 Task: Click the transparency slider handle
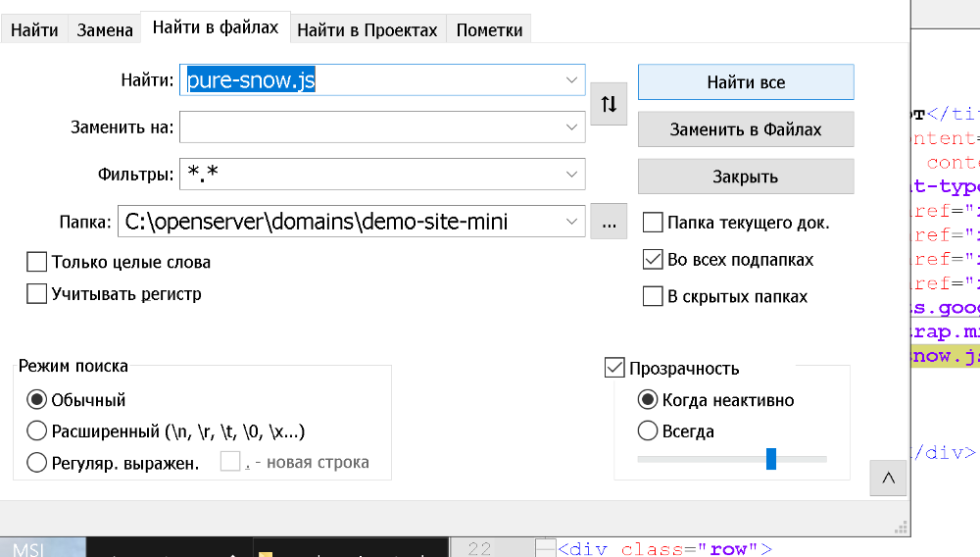pos(771,458)
